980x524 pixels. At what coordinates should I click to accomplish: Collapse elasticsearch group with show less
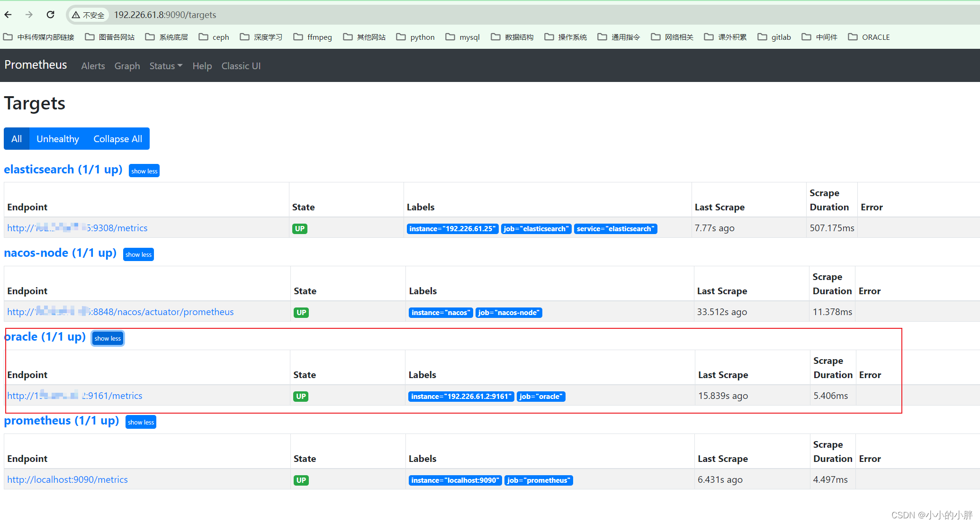click(144, 171)
